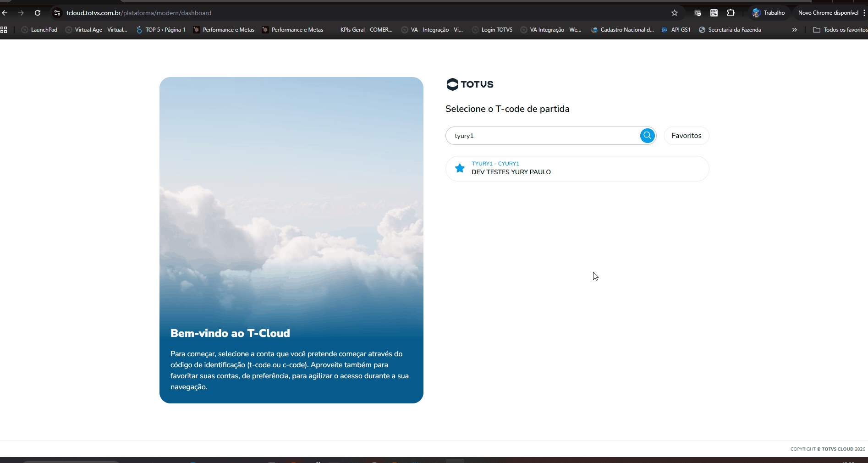Image resolution: width=868 pixels, height=463 pixels.
Task: Open the Cadastro Nacional bookmark
Action: 622,30
